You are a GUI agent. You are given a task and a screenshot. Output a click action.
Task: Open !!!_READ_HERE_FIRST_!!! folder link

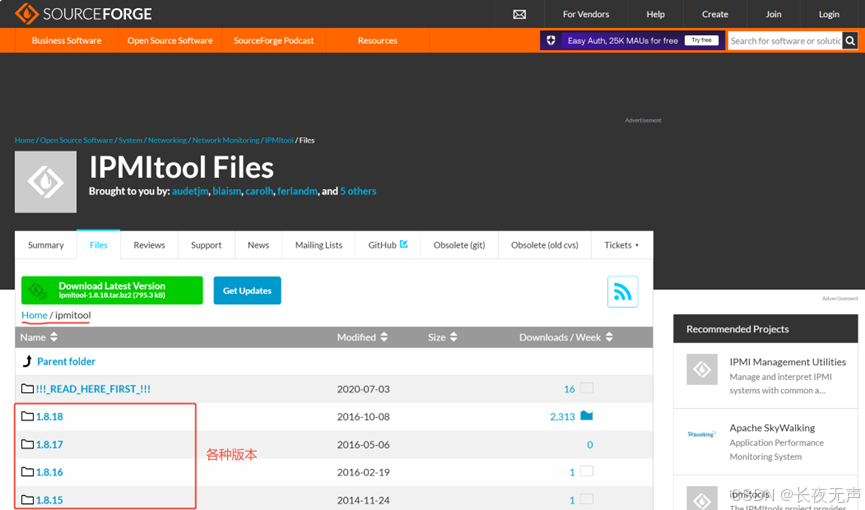[x=93, y=389]
